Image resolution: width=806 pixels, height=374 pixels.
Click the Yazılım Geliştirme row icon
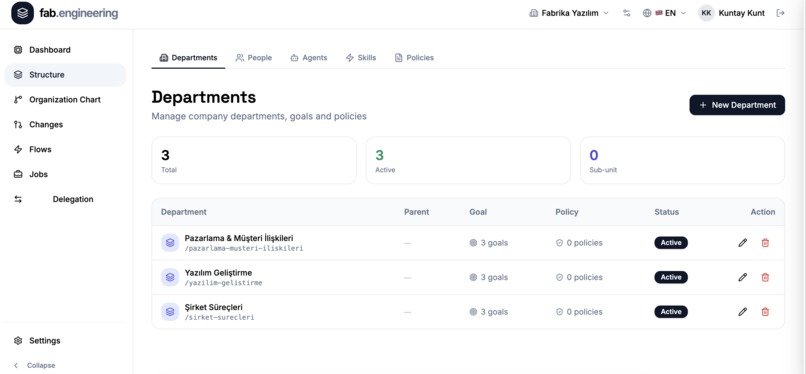click(x=170, y=277)
